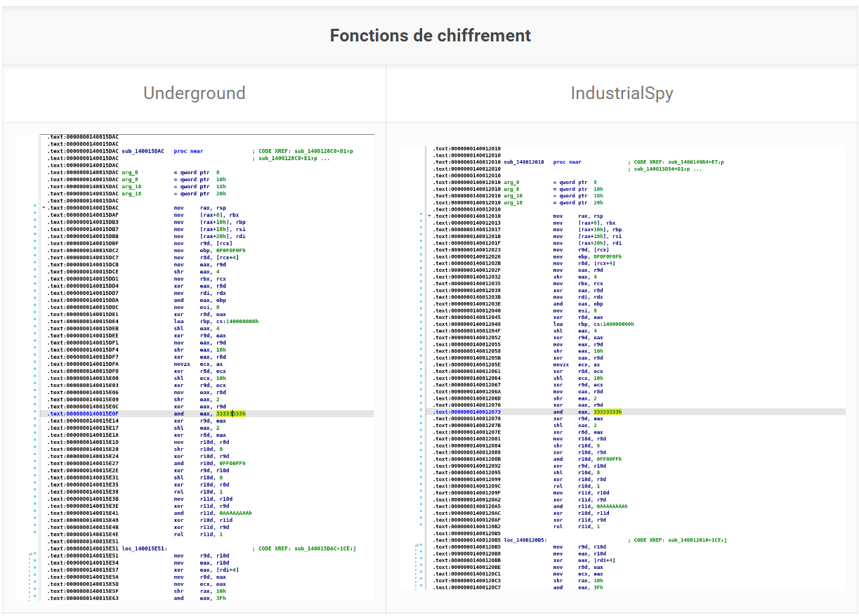Screen dimensions: 859x616
Task: Click line 140012013 'mov [rax+8], rbx'
Action: pos(525,223)
